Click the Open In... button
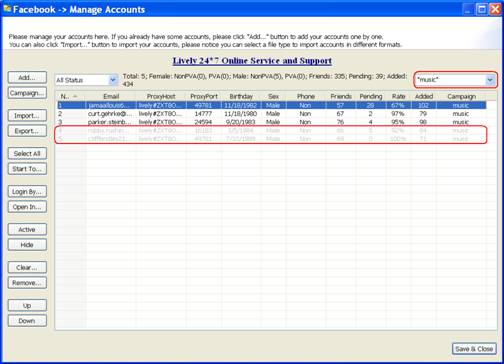This screenshot has height=364, width=504. [27, 207]
